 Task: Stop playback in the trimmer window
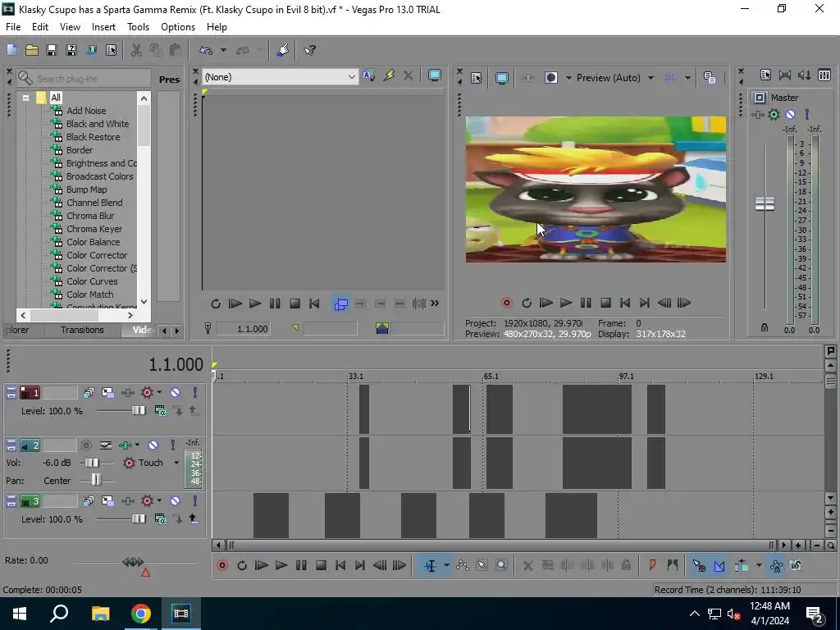pyautogui.click(x=294, y=304)
